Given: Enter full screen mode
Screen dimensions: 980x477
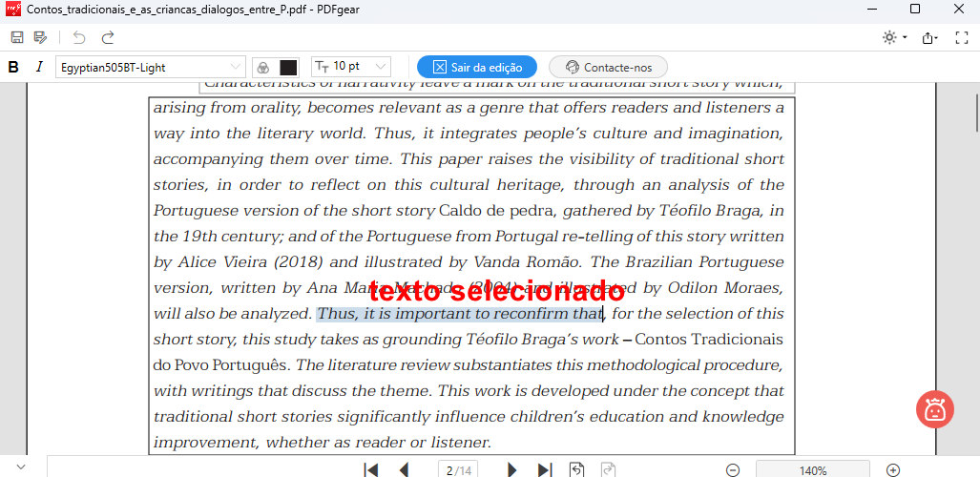Looking at the screenshot, I should pos(962,37).
